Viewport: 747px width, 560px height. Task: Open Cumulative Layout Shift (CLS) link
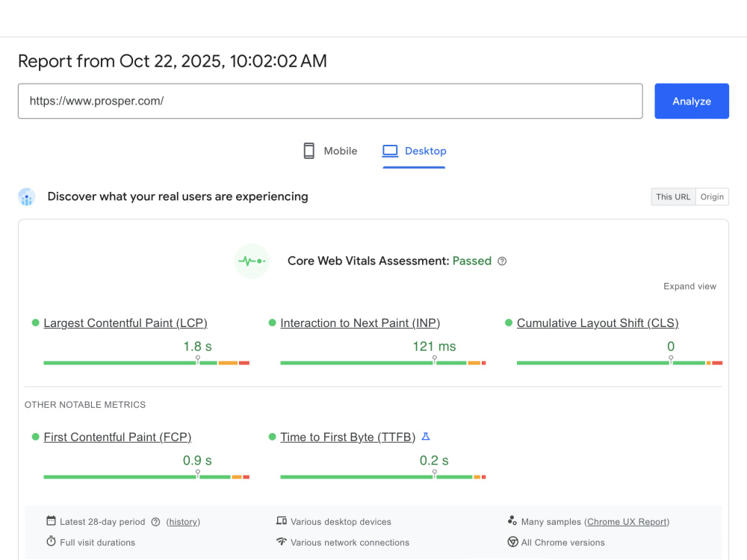point(598,323)
